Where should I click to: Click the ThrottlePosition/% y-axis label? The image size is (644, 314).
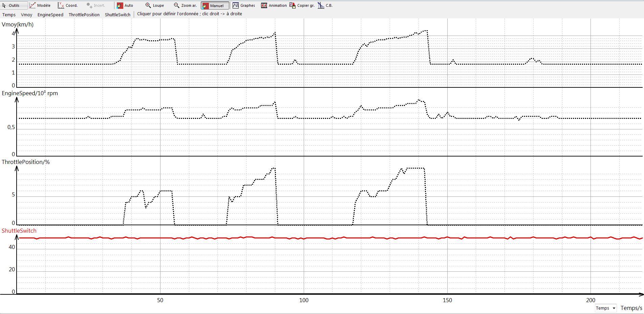(x=26, y=162)
